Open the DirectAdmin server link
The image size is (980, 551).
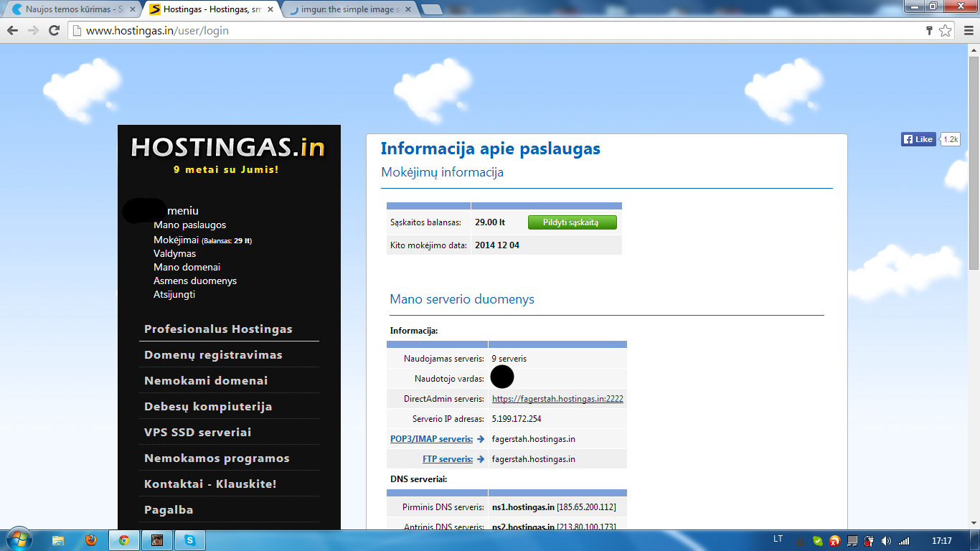[x=557, y=399]
